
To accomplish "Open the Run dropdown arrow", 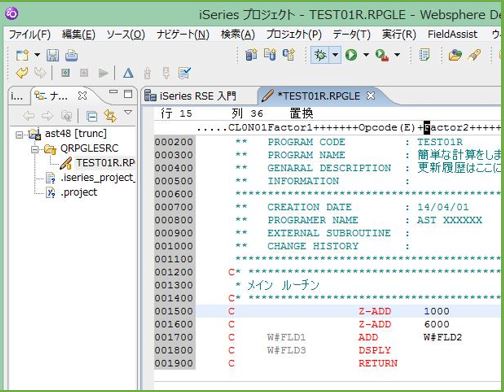I will 366,55.
